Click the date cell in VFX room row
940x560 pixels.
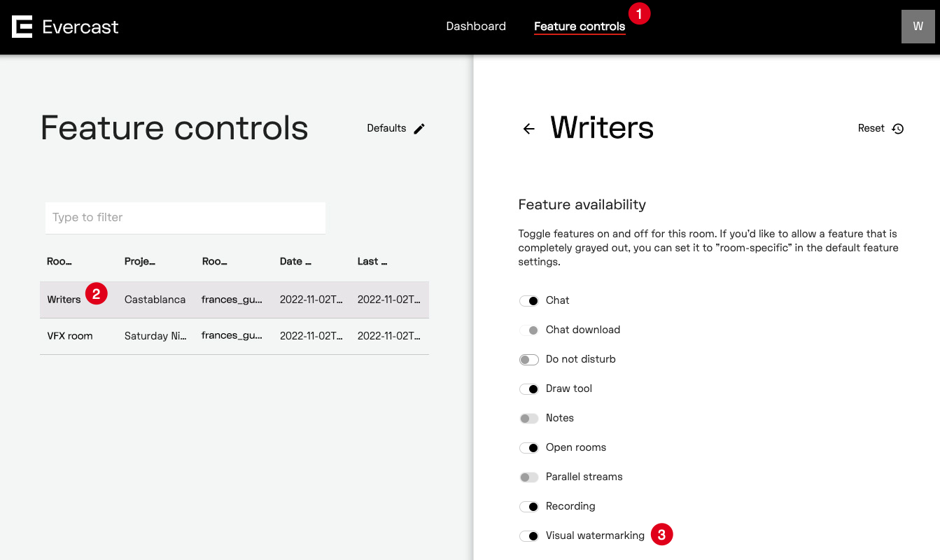click(311, 336)
